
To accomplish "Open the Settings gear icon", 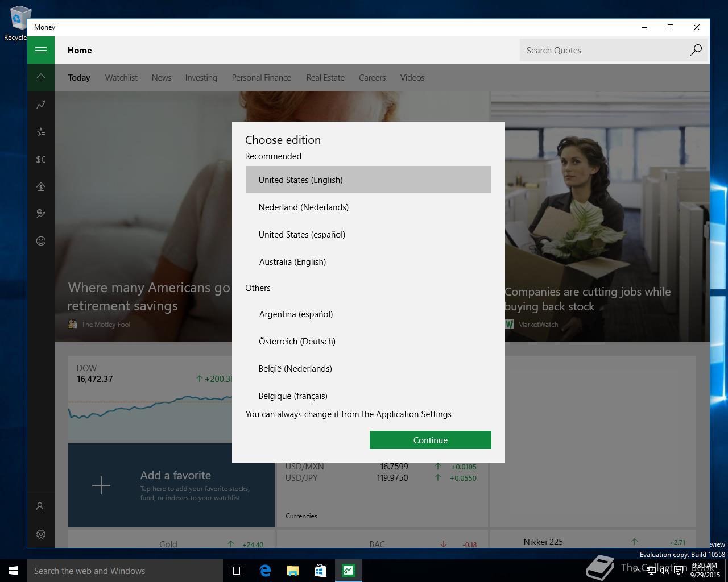I will click(41, 534).
